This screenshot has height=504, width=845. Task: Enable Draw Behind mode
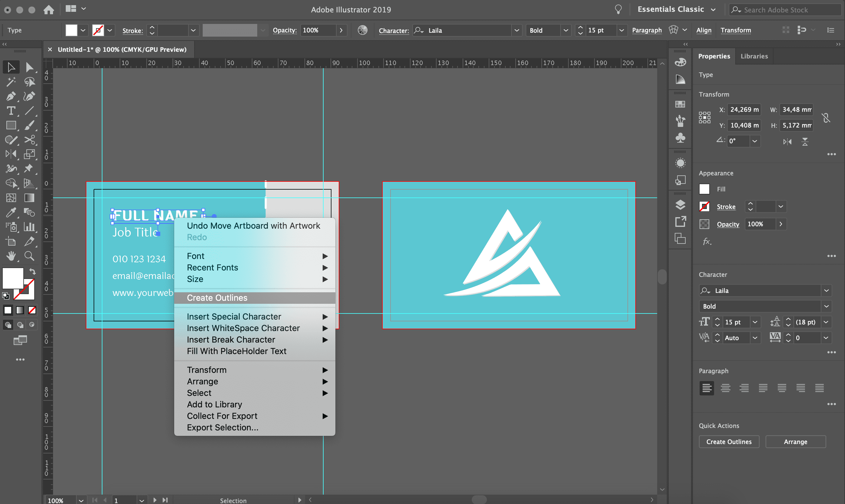(20, 325)
